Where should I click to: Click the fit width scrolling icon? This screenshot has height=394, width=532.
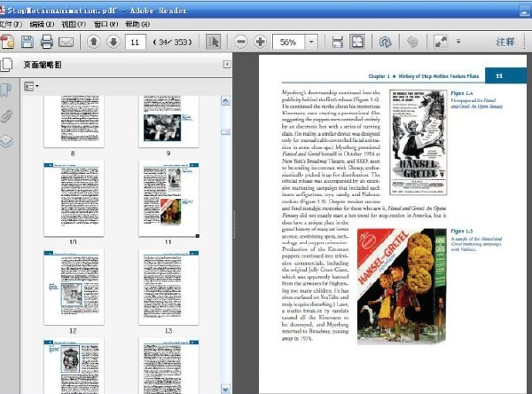(337, 42)
